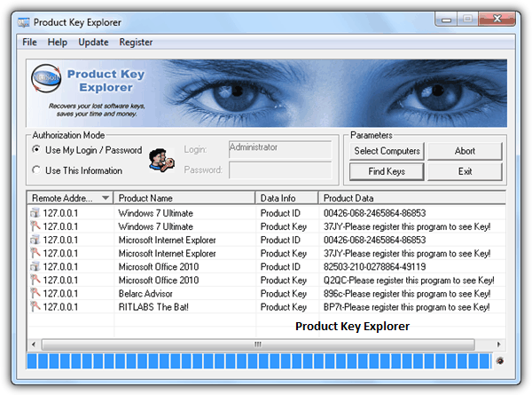This screenshot has height=395, width=532.
Task: Click Product Key value starting with 896c
Action: click(x=407, y=294)
